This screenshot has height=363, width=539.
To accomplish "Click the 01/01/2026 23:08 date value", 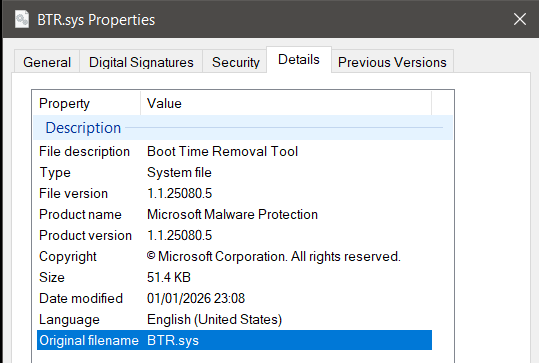I will tap(196, 298).
